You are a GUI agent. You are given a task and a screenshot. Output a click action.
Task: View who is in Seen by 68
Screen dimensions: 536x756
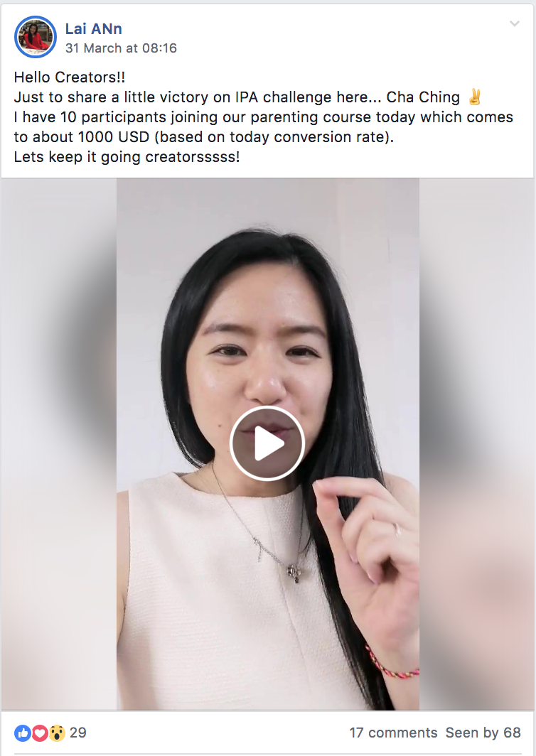click(x=483, y=733)
